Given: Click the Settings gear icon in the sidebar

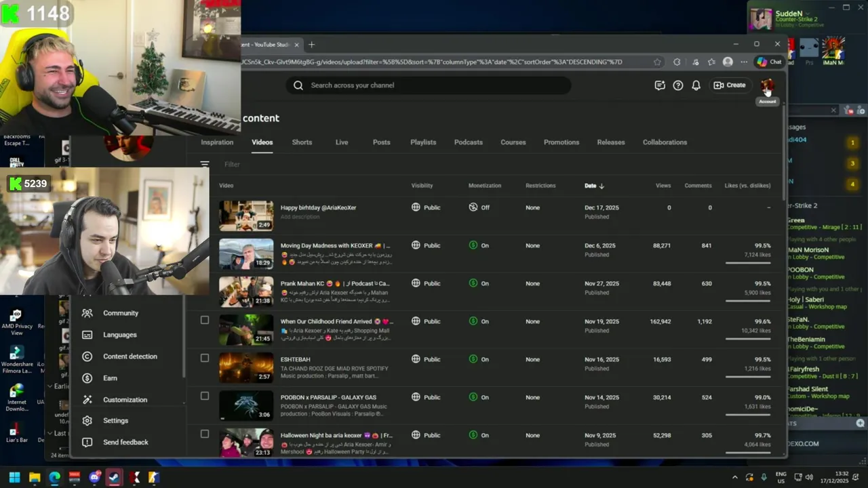Looking at the screenshot, I should point(87,421).
